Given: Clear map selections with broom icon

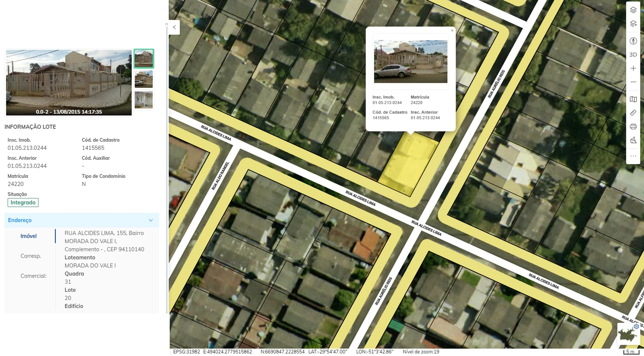Looking at the screenshot, I should pyautogui.click(x=633, y=140).
